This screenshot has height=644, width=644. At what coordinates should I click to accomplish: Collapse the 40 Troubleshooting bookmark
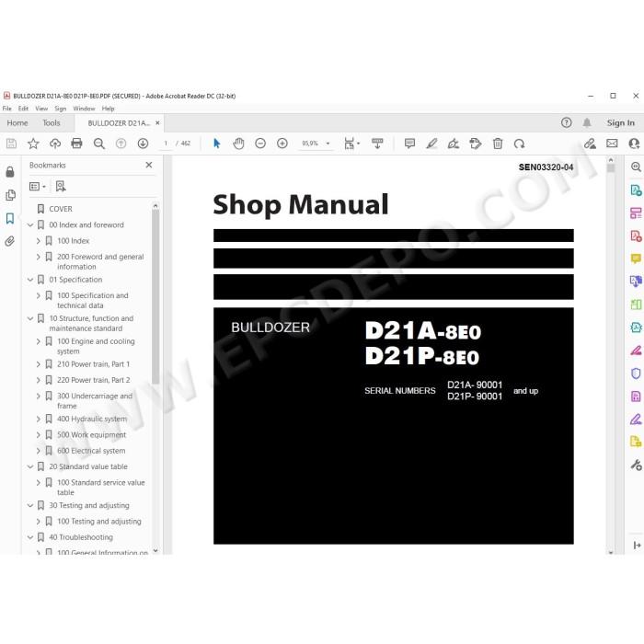tap(30, 537)
